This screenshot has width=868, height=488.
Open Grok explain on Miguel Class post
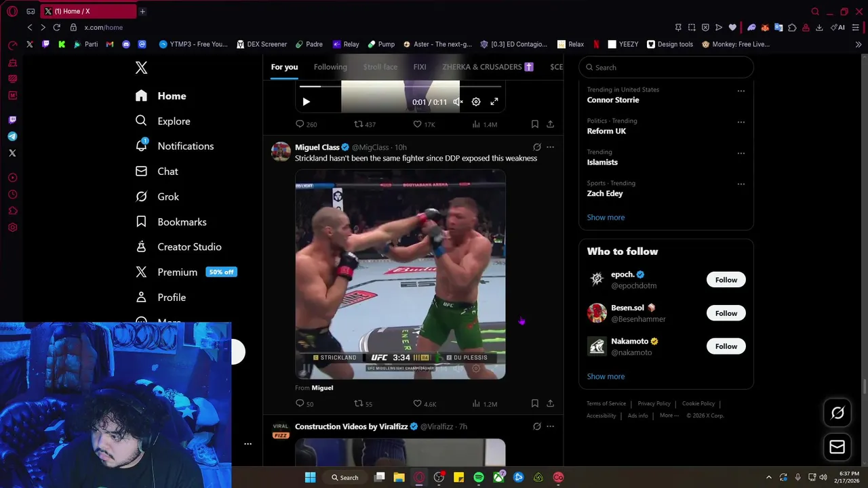click(537, 147)
